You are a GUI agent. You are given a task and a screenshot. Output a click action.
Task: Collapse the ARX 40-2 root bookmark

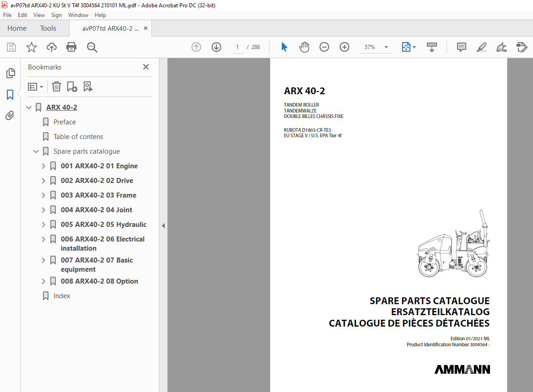point(29,107)
